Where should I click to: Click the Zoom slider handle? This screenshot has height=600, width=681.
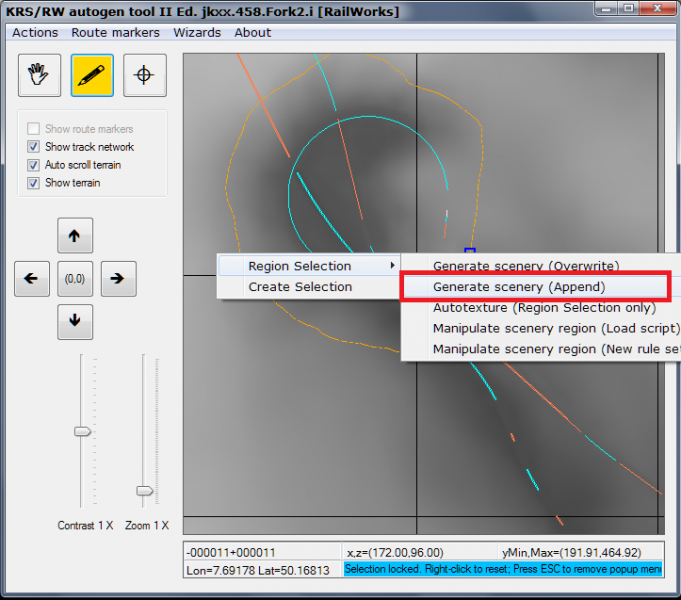[x=145, y=491]
